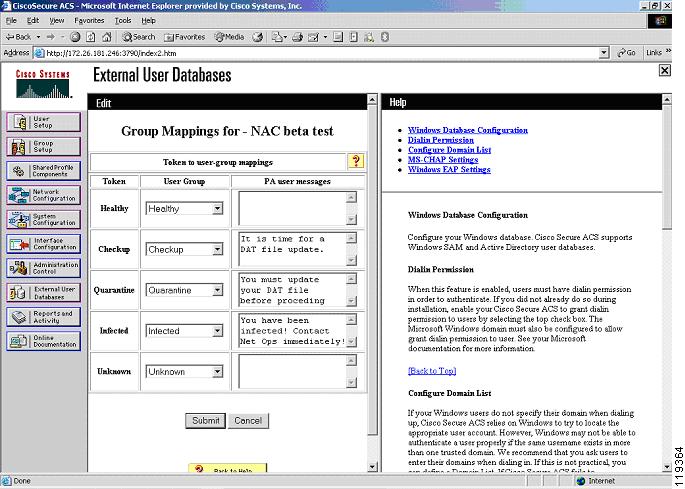
Task: Open Windows EAP Settings help link
Action: [x=449, y=169]
